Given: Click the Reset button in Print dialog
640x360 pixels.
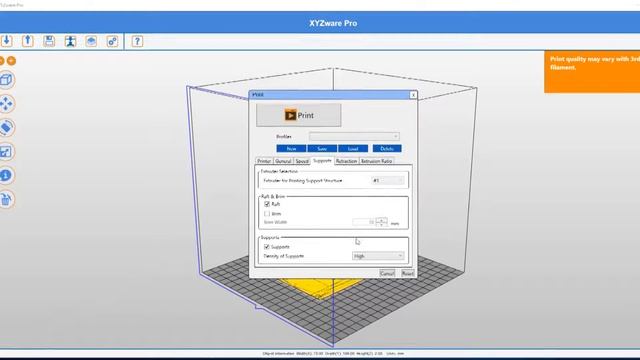Looking at the screenshot, I should click(407, 273).
